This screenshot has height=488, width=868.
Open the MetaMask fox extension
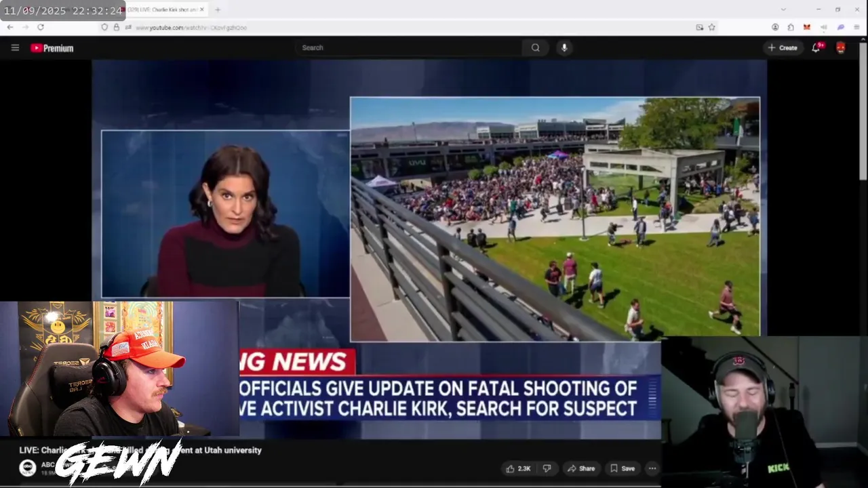pyautogui.click(x=807, y=27)
